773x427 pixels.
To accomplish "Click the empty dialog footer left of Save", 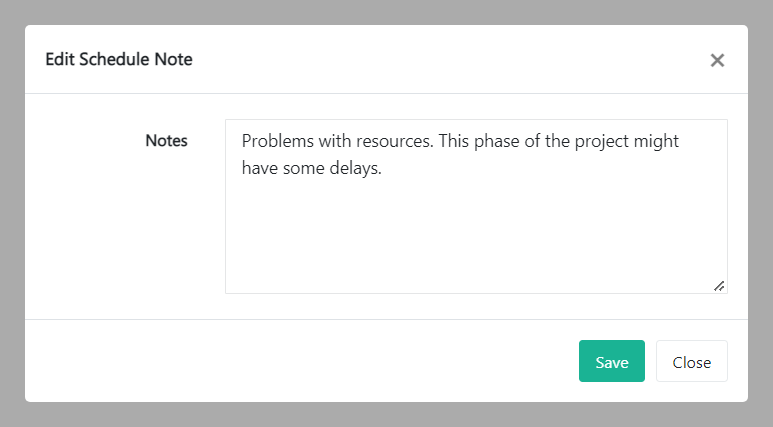I will click(x=300, y=362).
